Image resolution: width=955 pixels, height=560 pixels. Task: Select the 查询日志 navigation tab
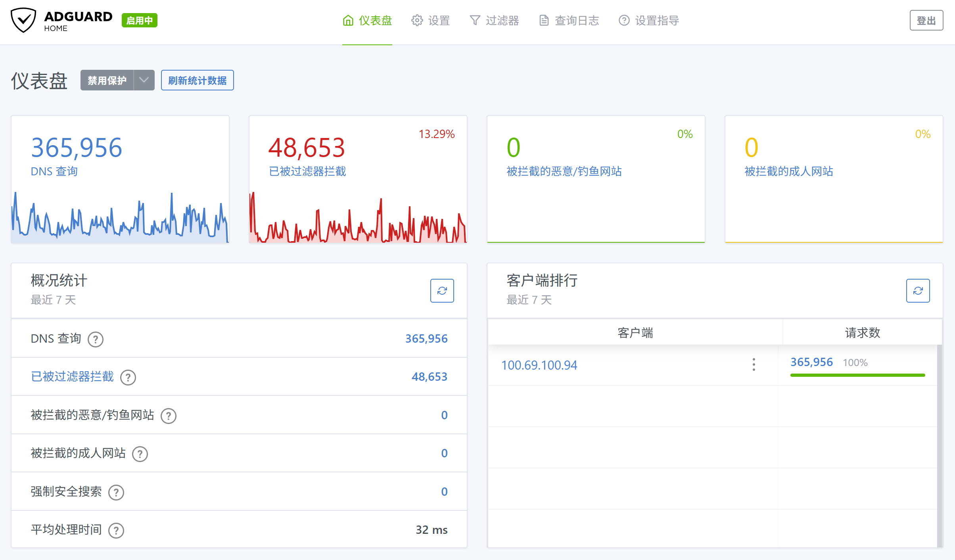[577, 20]
